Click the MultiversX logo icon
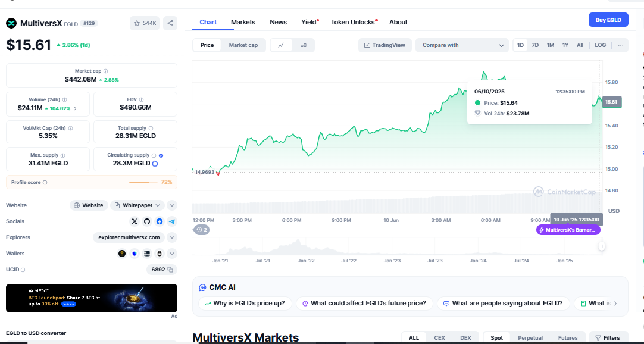This screenshot has width=644, height=344. [x=11, y=23]
